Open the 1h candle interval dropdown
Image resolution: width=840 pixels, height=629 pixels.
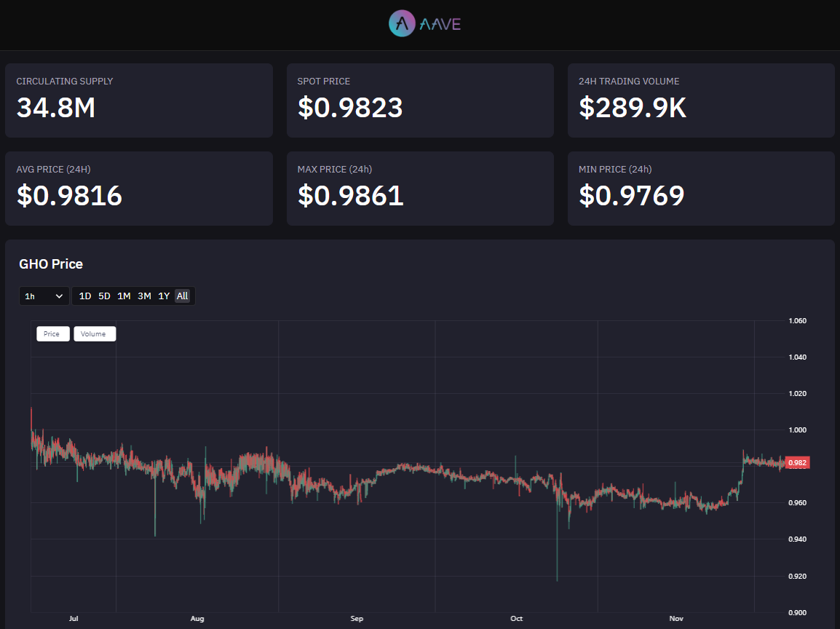44,296
